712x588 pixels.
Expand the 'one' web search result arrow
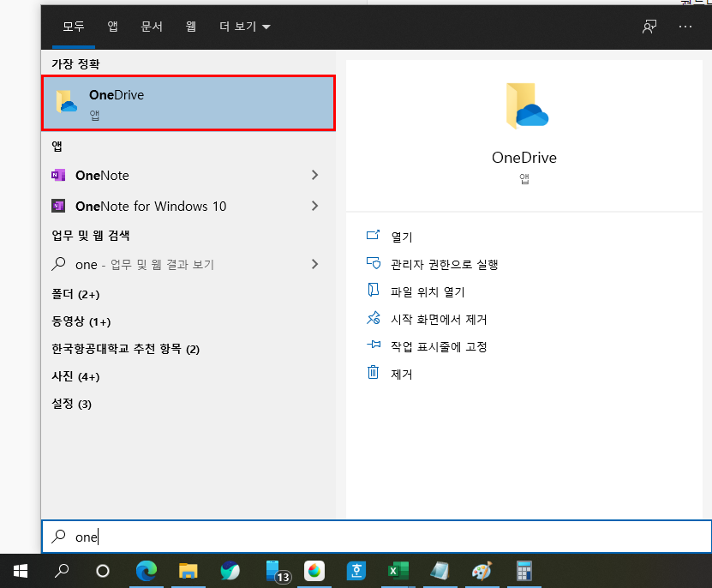(314, 264)
